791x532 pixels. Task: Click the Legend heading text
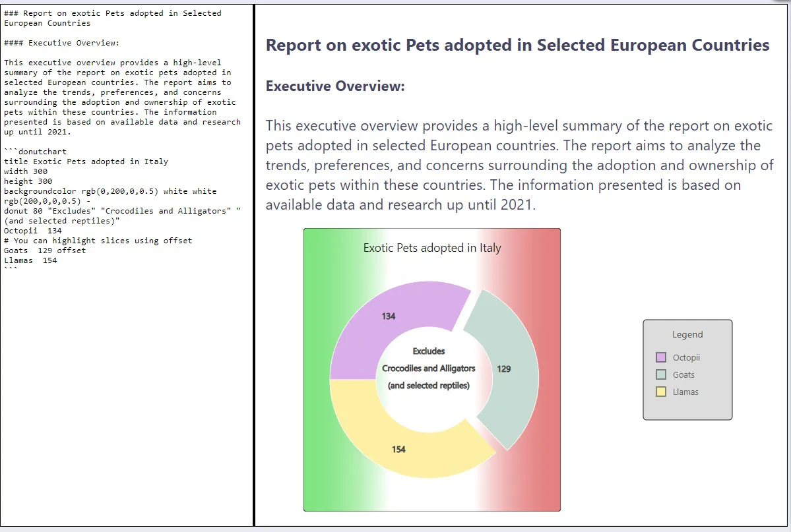[x=687, y=334]
